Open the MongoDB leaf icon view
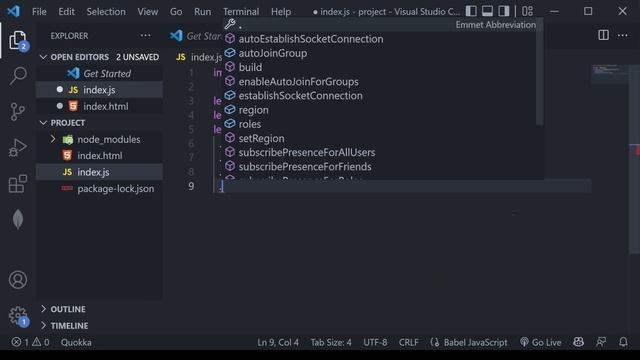 point(18,219)
